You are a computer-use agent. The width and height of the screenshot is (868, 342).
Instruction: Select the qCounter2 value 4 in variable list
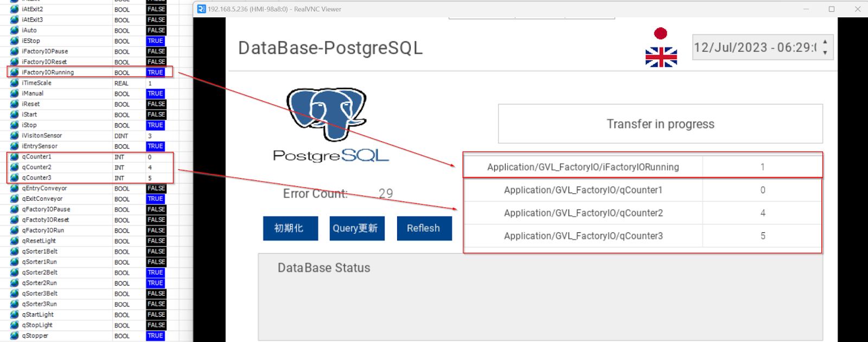pos(150,167)
